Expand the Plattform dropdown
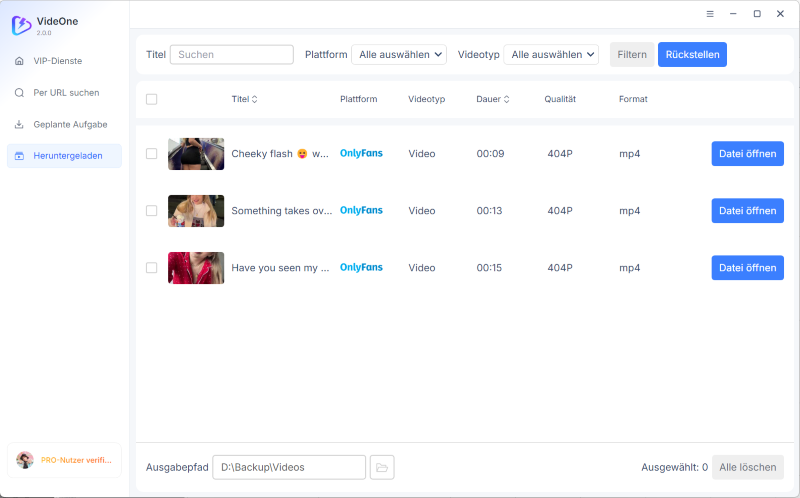 click(x=399, y=55)
